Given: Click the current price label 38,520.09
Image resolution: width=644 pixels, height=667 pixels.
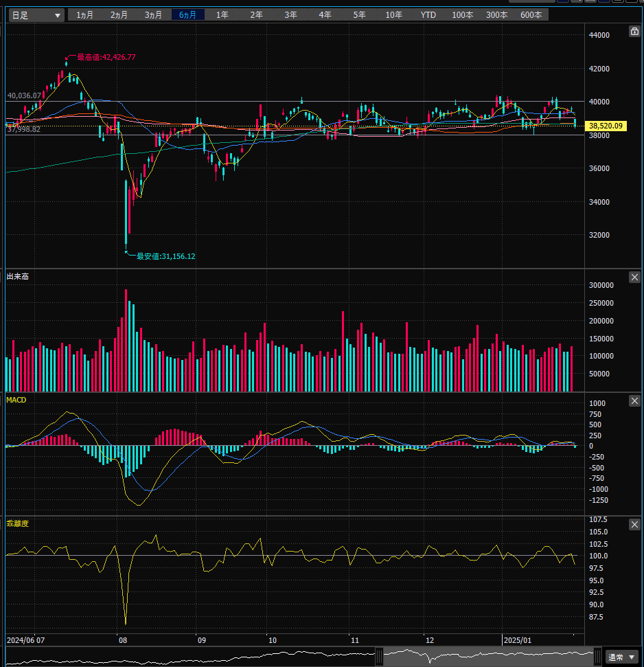Looking at the screenshot, I should click(605, 126).
